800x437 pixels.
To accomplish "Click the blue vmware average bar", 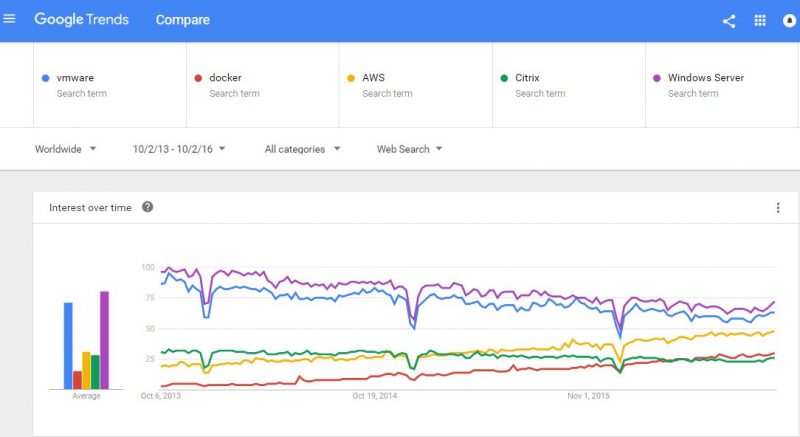I will point(68,345).
